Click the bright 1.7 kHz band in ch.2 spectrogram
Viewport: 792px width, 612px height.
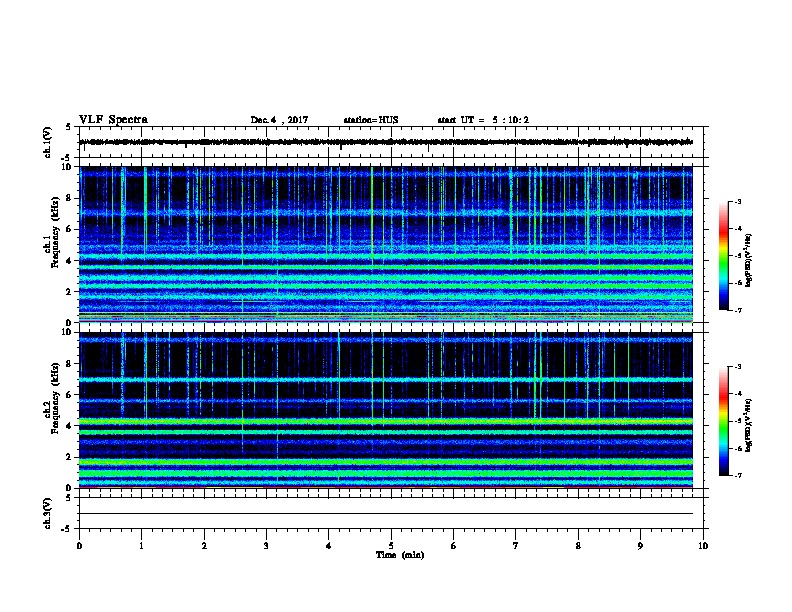point(386,462)
